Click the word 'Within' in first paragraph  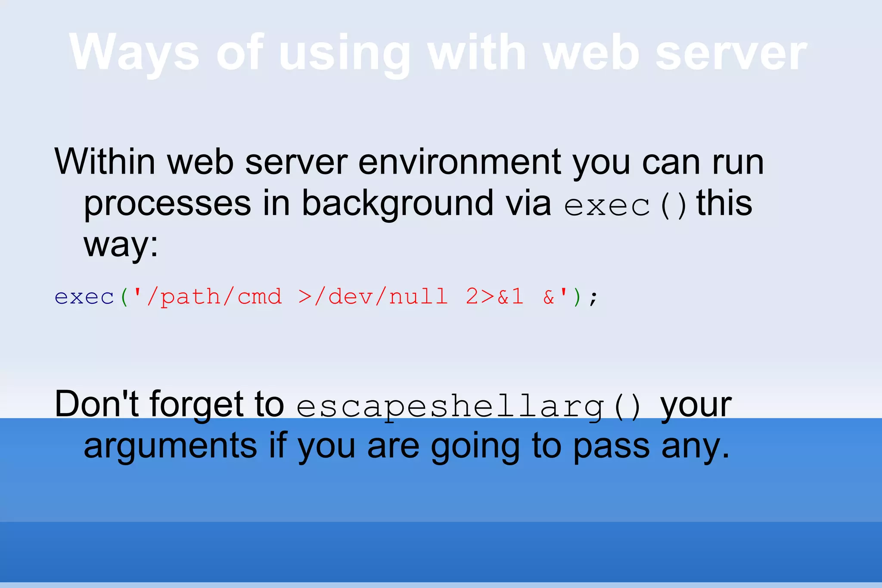click(104, 162)
